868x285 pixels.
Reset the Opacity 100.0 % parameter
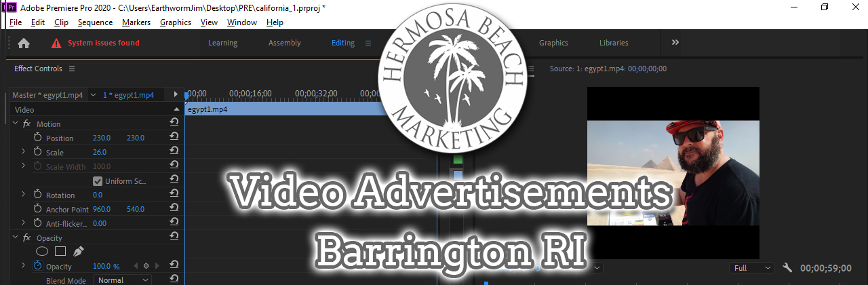click(x=174, y=266)
